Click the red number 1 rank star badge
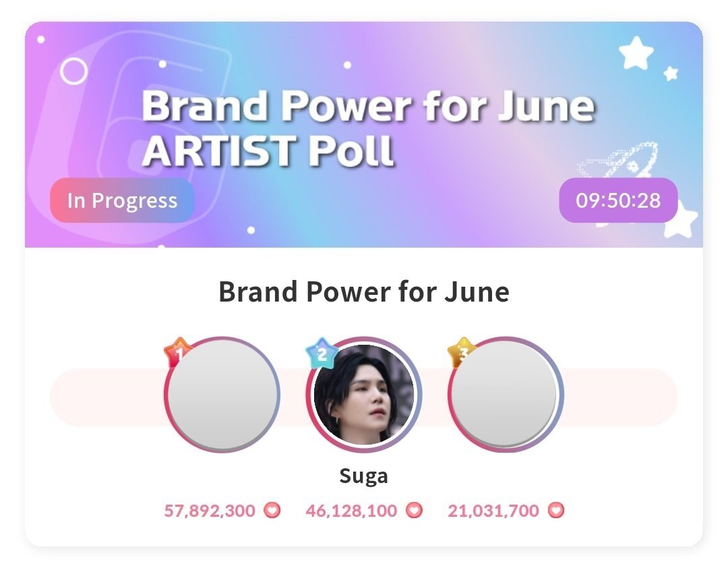The width and height of the screenshot is (728, 562). pos(178,352)
